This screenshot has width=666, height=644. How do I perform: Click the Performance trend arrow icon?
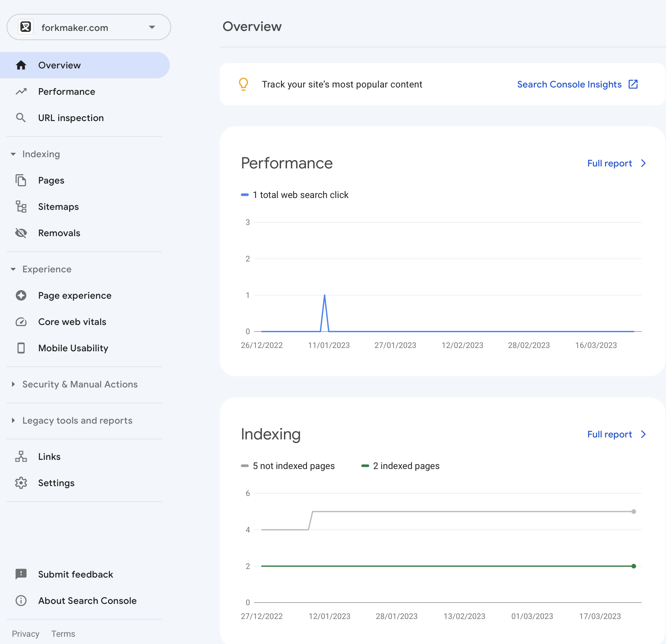click(21, 92)
